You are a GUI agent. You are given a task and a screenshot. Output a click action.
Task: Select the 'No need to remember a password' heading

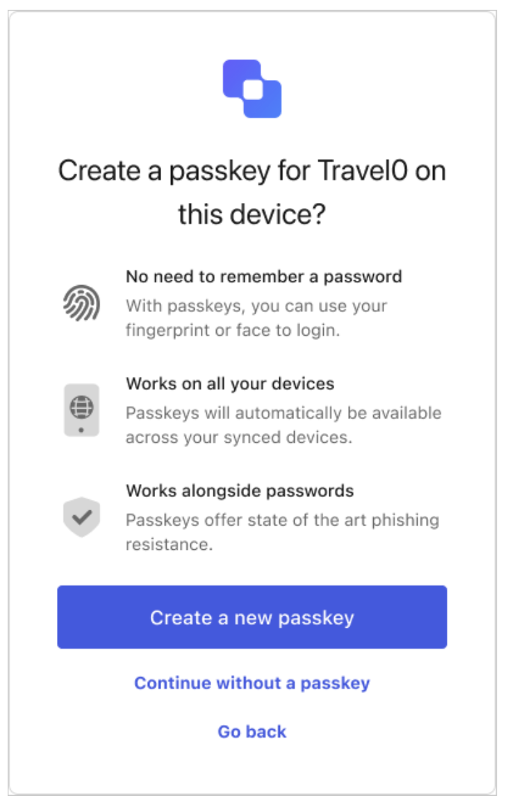tap(264, 277)
